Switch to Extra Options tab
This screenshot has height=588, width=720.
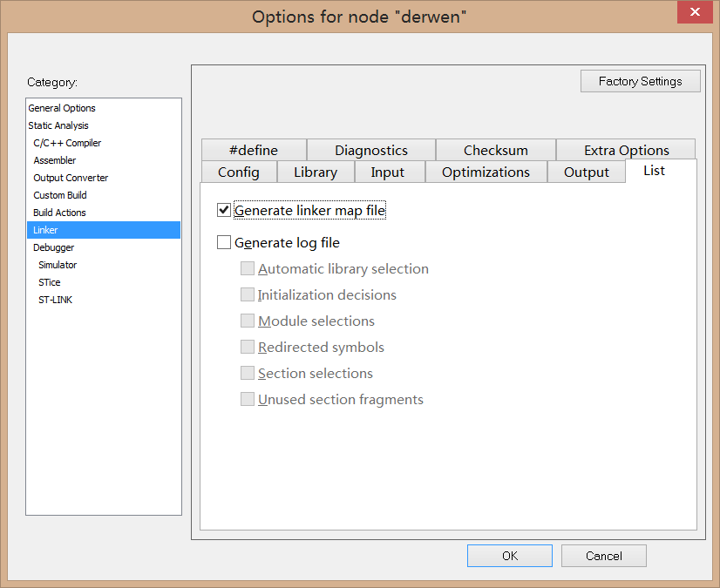(x=626, y=150)
